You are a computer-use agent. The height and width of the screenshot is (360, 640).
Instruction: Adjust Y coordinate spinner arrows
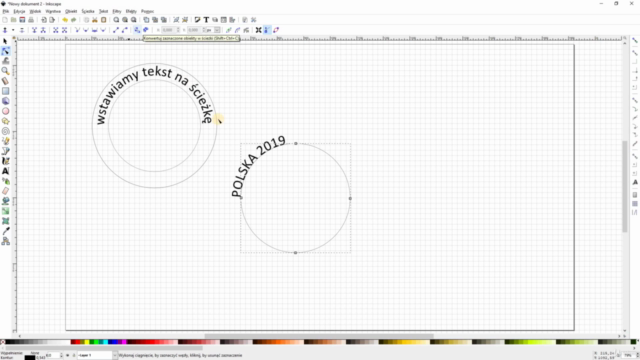tap(204, 30)
